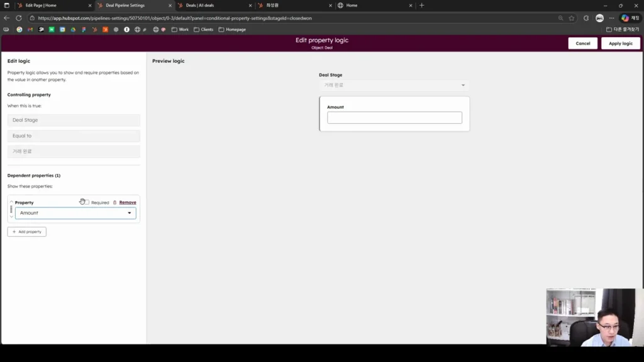Click the Remove link

click(127, 202)
